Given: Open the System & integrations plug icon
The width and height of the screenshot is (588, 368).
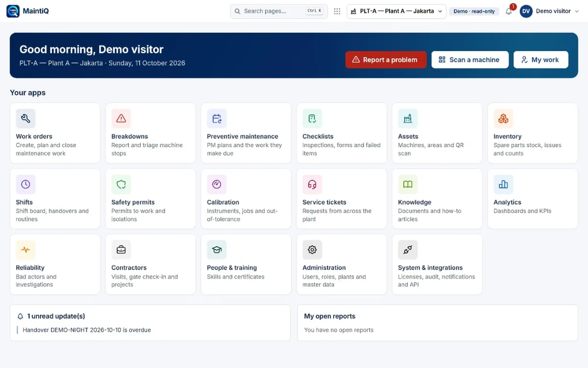Looking at the screenshot, I should pos(408,250).
